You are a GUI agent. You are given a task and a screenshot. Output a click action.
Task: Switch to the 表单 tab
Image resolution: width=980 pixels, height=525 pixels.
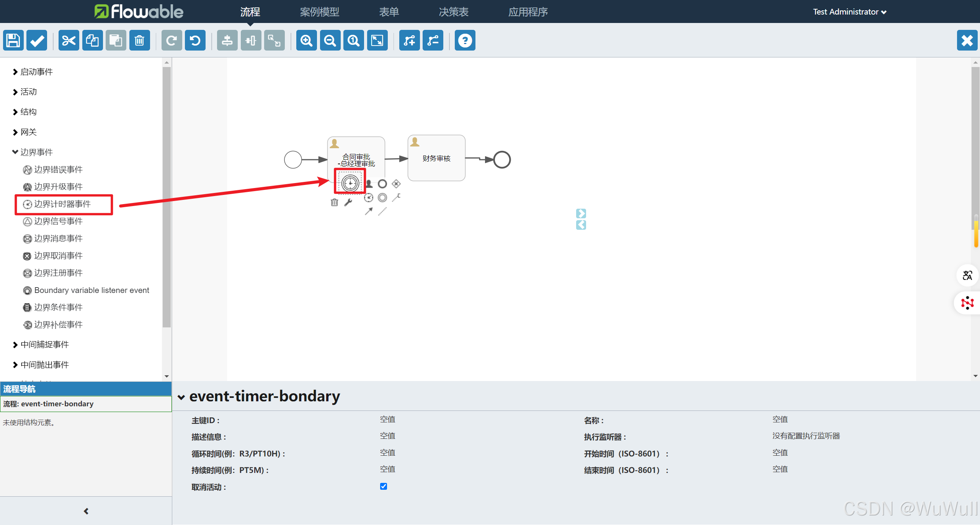[389, 12]
